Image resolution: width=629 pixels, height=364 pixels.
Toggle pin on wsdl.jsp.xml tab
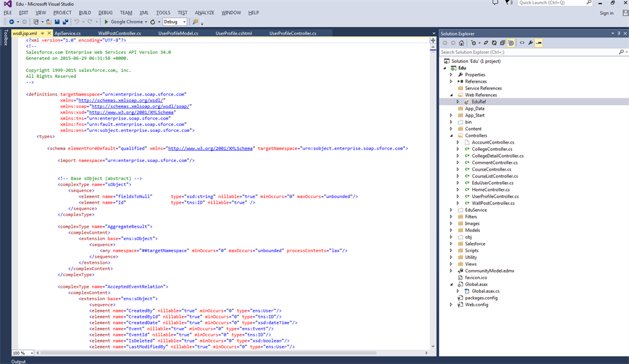(42, 33)
